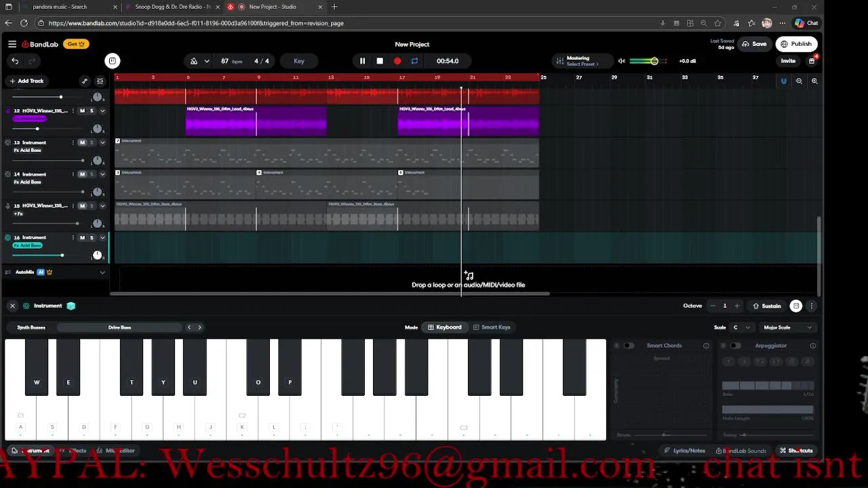Open the BandLab hamburger menu

pyautogui.click(x=12, y=44)
